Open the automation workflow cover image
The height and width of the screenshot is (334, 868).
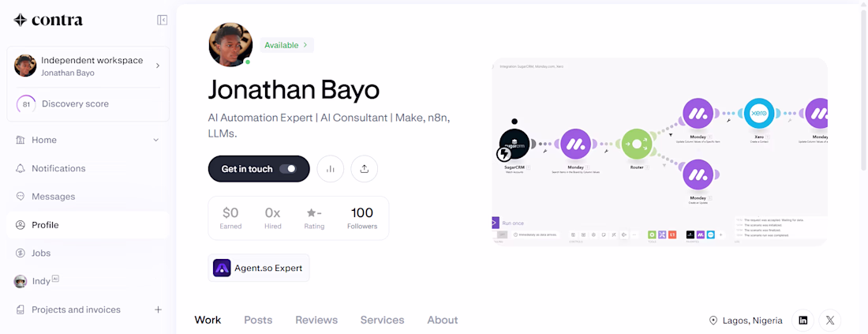(x=660, y=152)
